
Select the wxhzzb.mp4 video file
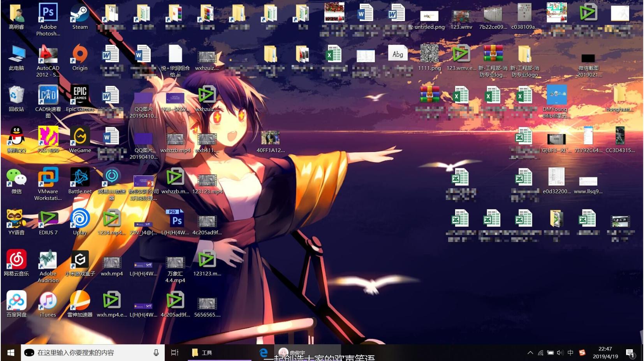pos(175,142)
